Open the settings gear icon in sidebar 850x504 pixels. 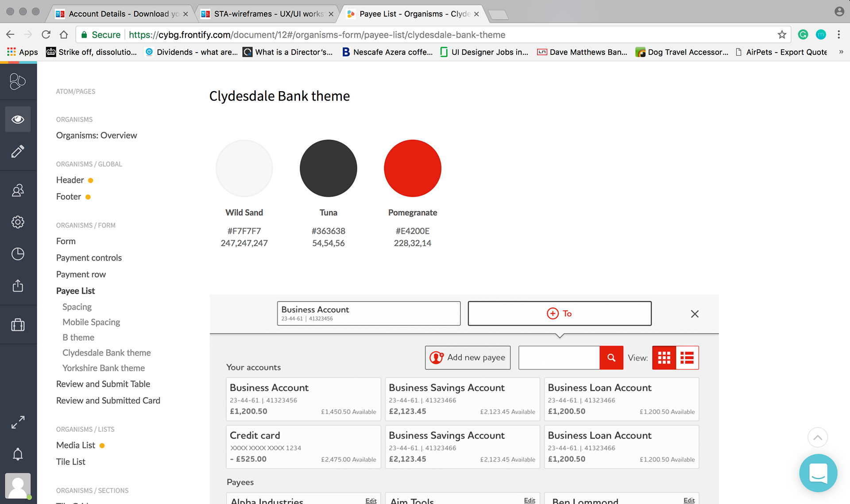(18, 222)
